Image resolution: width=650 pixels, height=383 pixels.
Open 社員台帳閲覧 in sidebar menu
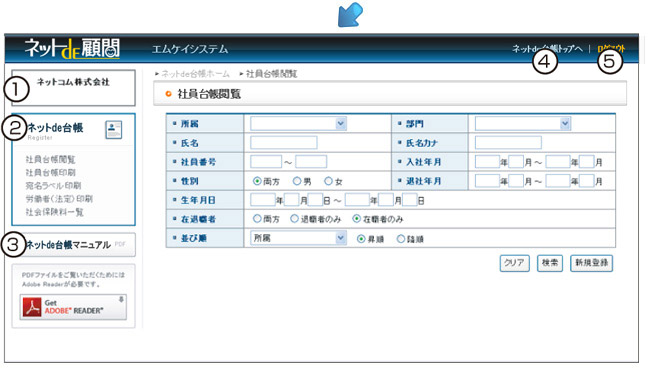tap(51, 160)
